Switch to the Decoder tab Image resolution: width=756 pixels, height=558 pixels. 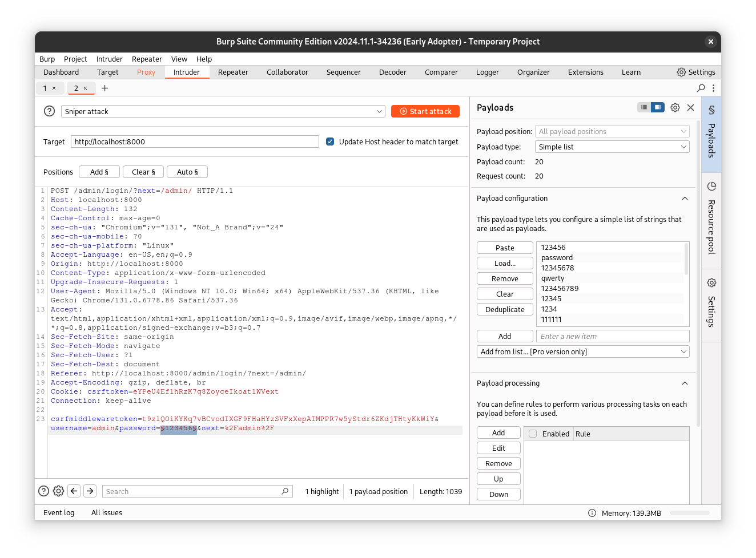click(x=393, y=72)
